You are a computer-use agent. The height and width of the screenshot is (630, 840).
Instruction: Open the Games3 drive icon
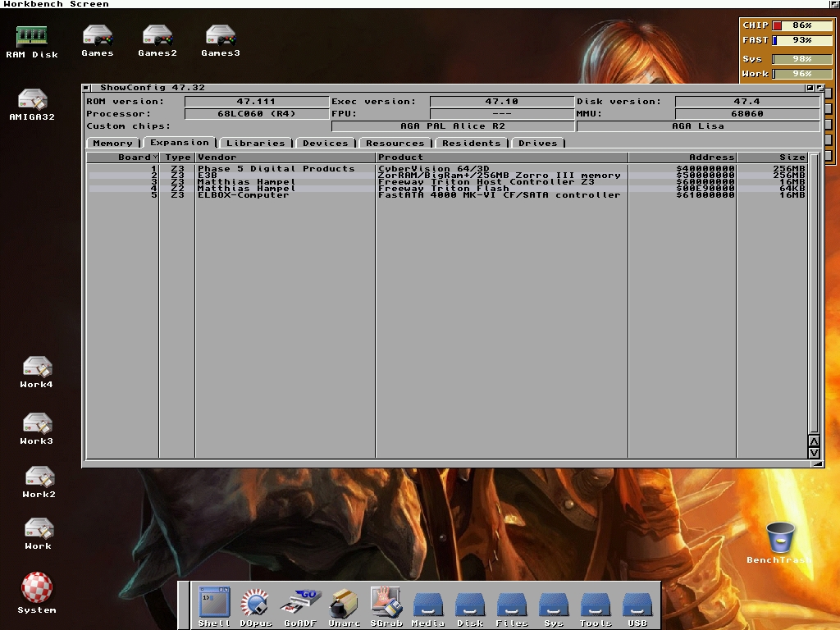click(x=221, y=41)
